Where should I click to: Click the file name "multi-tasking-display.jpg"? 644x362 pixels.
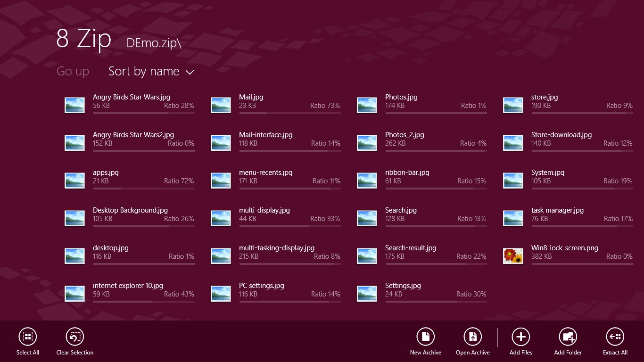(x=277, y=248)
